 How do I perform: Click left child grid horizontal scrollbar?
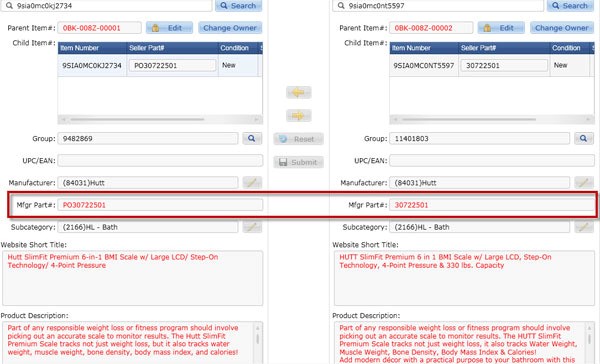click(x=160, y=119)
